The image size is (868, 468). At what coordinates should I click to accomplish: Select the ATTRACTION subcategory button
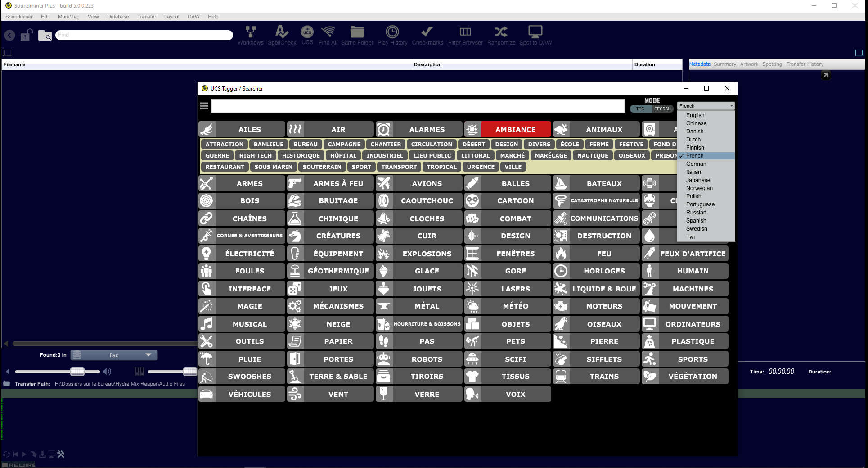coord(224,144)
